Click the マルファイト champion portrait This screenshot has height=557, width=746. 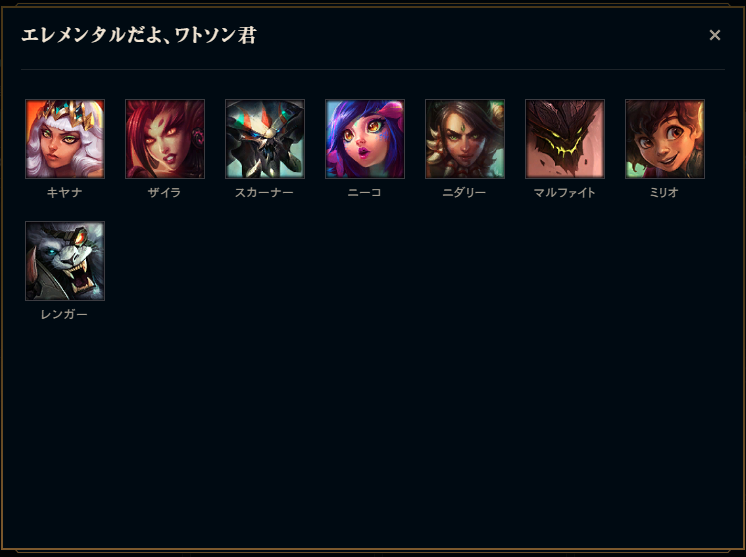[x=565, y=139]
